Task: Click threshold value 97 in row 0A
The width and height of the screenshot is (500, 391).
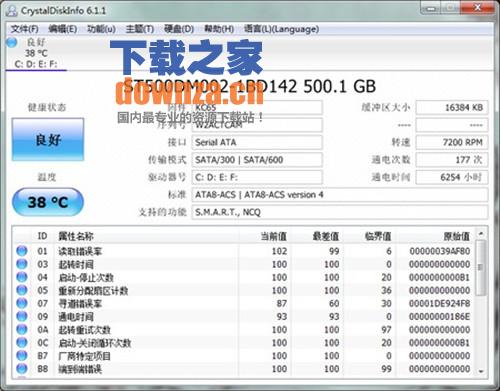Action: 386,330
